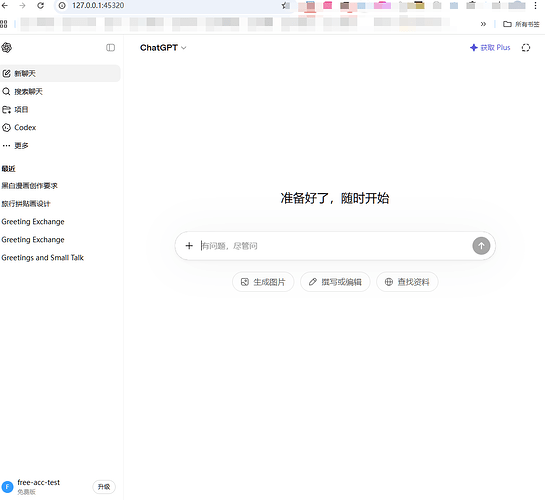Expand the bookmarks overflow chevron
The height and width of the screenshot is (500, 545).
click(x=483, y=24)
